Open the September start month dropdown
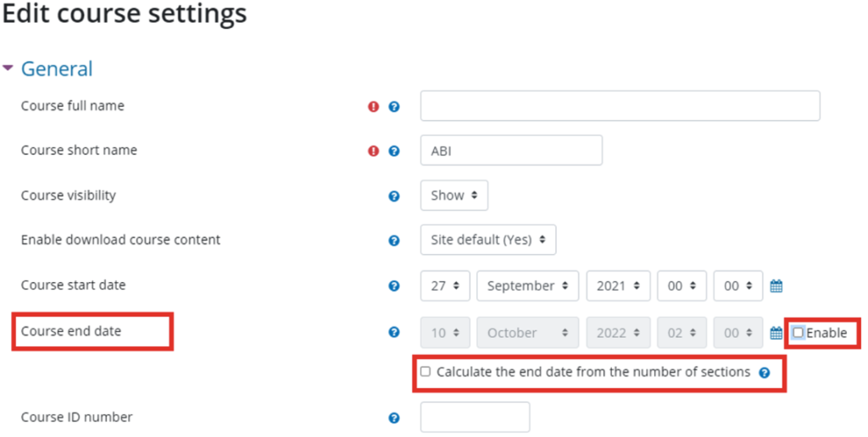This screenshot has width=868, height=437. (527, 286)
